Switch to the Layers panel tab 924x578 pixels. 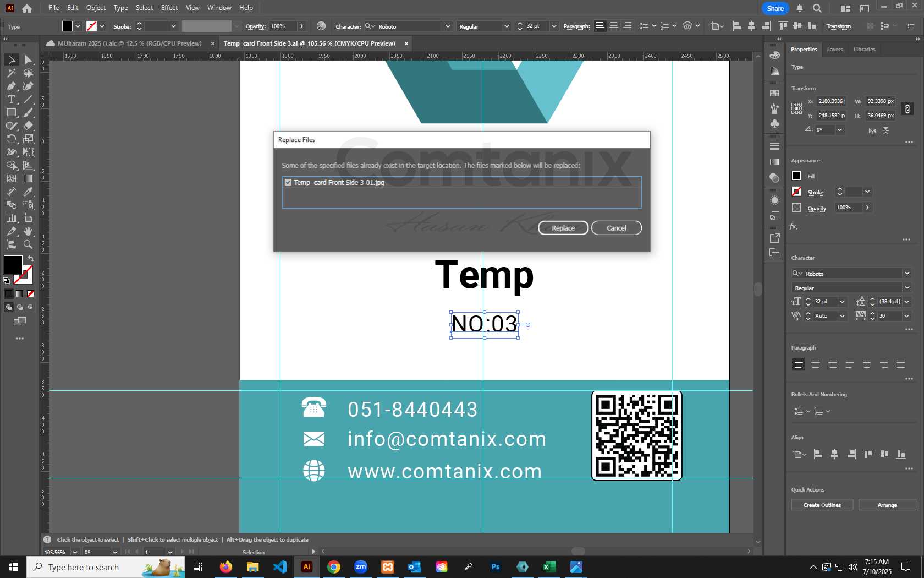point(835,50)
